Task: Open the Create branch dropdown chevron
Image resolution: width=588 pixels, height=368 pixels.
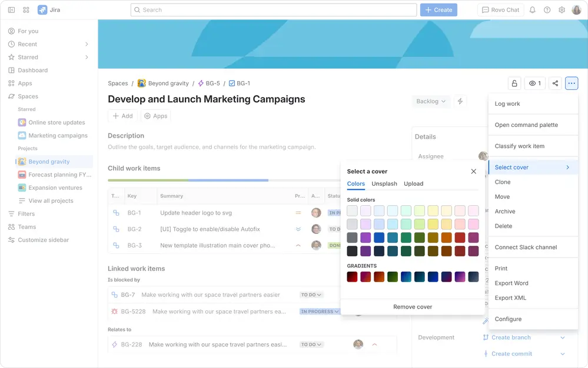Action: tap(562, 337)
